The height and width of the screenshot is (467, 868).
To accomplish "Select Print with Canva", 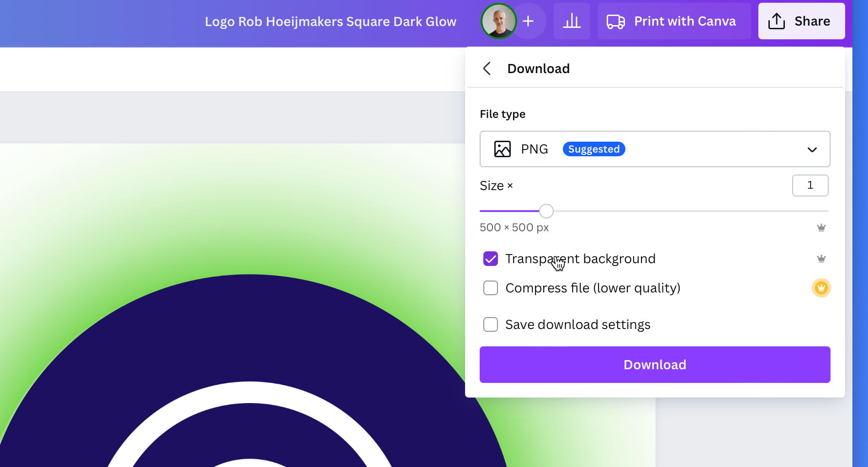I will [674, 21].
